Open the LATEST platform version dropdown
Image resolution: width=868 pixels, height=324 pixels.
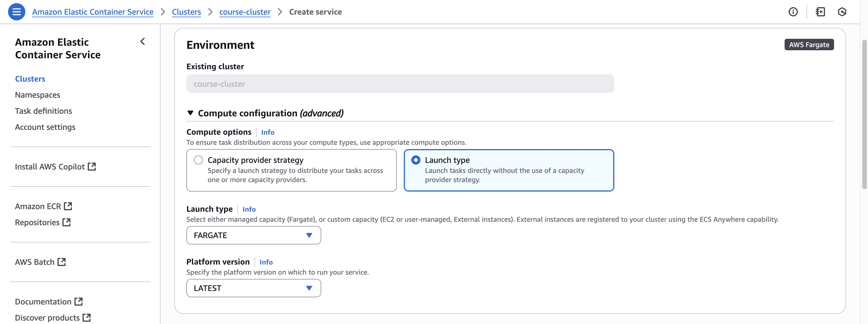click(253, 288)
